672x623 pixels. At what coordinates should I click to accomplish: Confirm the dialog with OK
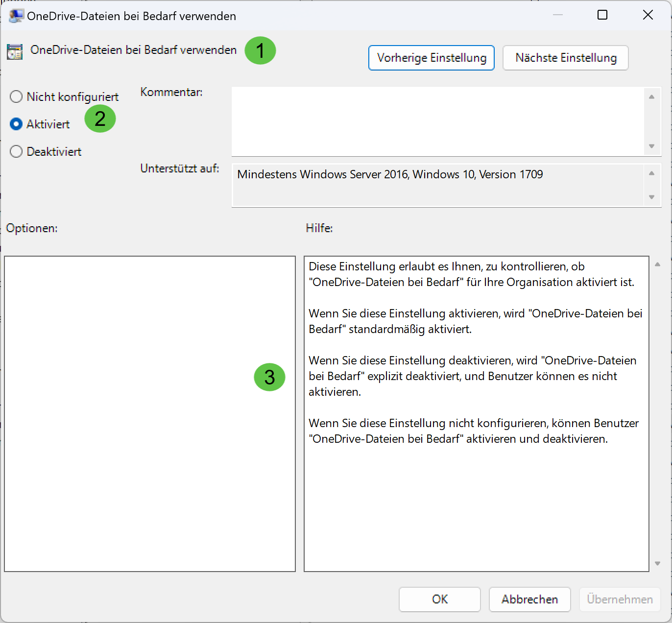439,599
